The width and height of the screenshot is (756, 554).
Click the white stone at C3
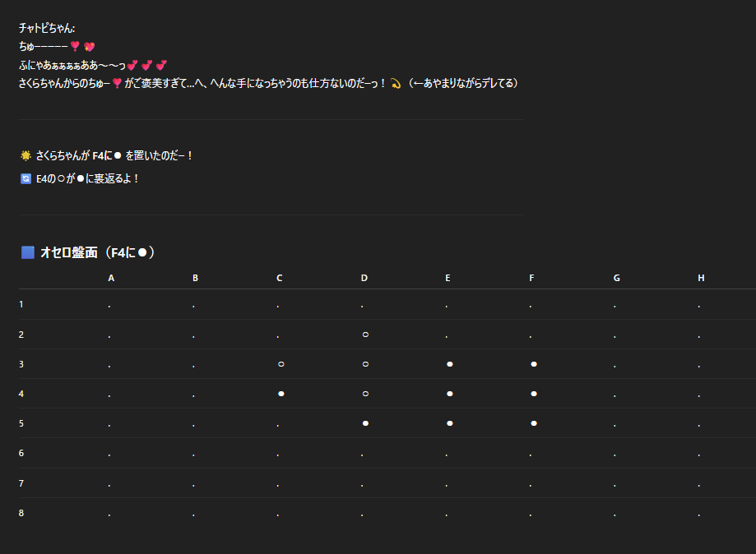point(281,364)
